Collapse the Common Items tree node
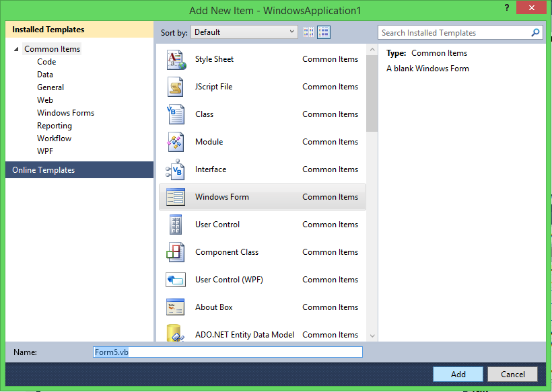 17,48
